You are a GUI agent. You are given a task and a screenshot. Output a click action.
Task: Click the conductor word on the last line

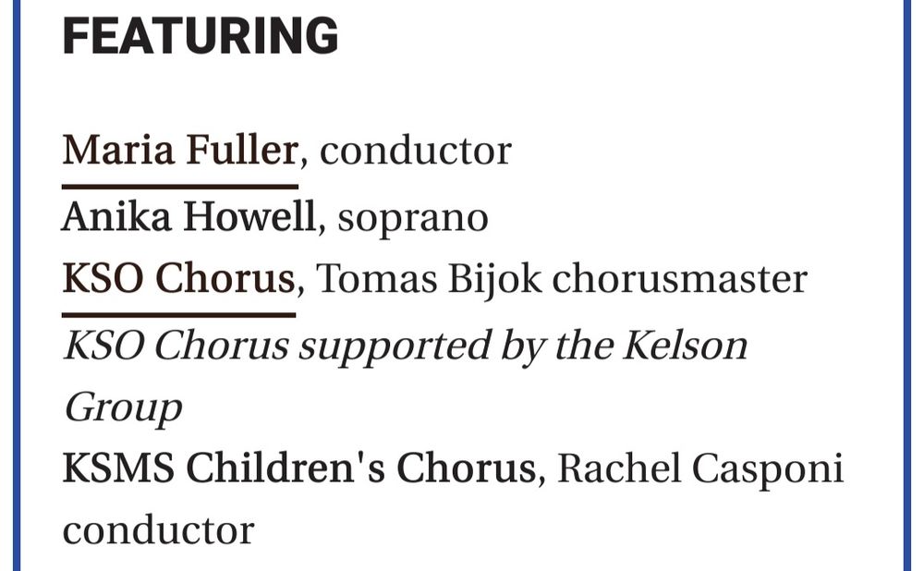coord(159,530)
